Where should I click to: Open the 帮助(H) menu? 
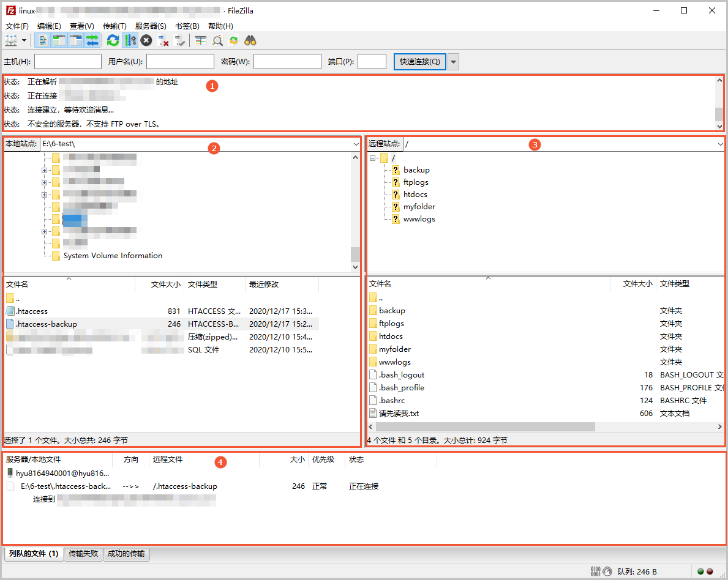tap(220, 26)
